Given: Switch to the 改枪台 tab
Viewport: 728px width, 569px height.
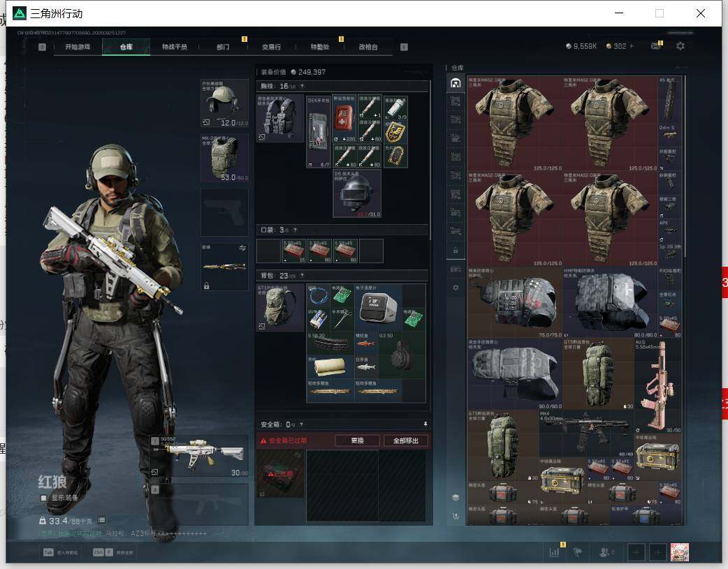Looking at the screenshot, I should tap(368, 47).
